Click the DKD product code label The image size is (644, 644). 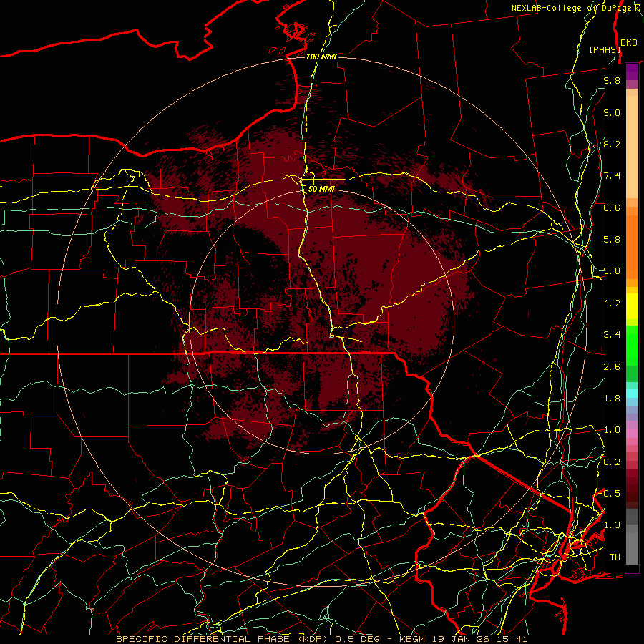629,43
